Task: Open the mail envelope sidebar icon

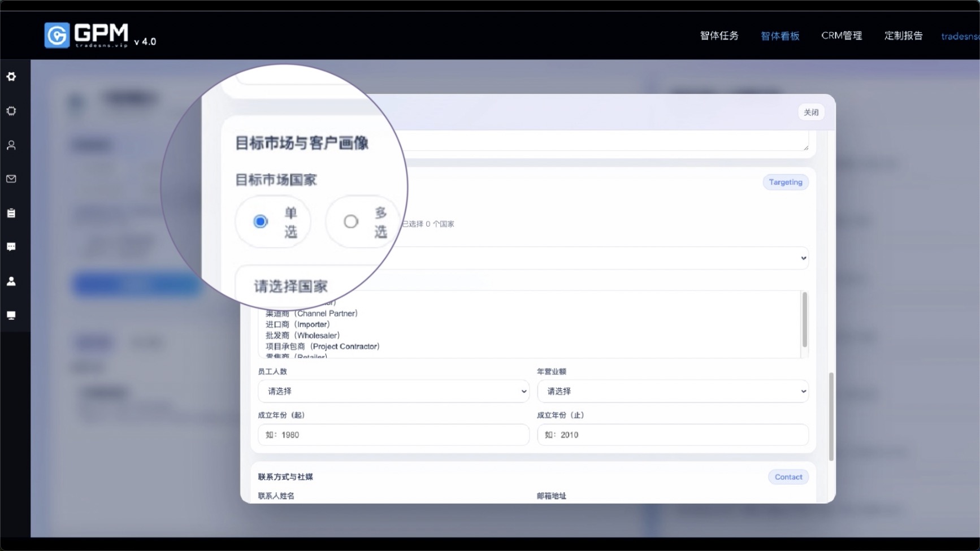Action: [x=11, y=179]
